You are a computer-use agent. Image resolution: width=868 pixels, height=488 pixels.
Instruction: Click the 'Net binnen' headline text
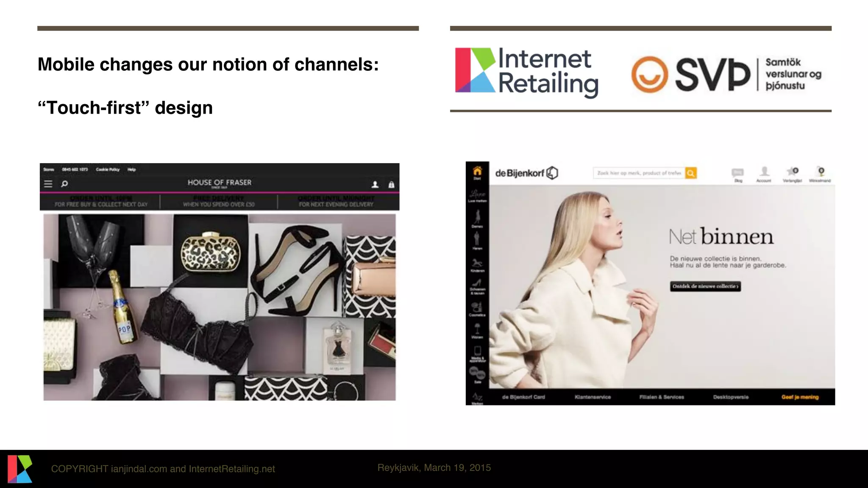point(721,237)
